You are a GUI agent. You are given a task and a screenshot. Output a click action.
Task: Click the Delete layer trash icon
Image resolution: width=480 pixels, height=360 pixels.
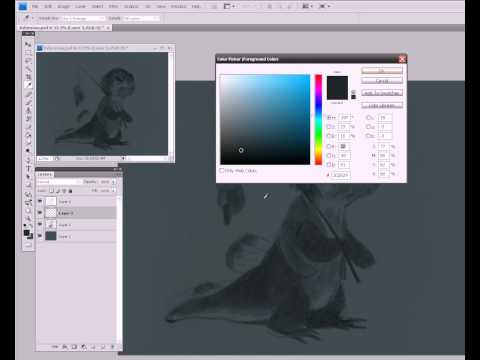(112, 347)
